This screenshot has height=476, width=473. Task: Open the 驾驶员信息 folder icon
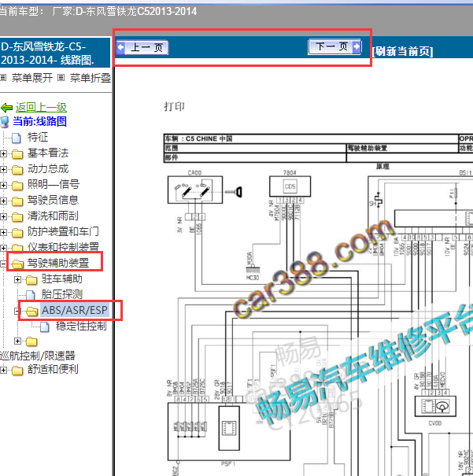[17, 201]
